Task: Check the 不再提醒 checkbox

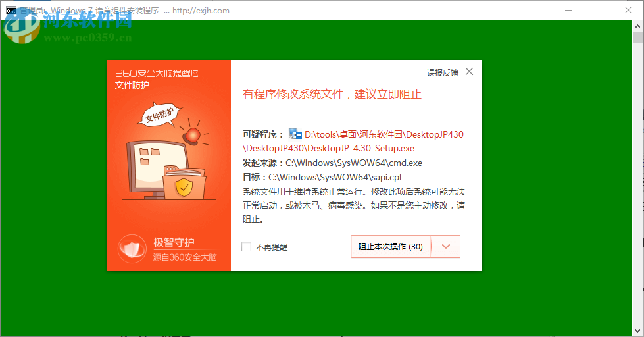Action: coord(247,247)
